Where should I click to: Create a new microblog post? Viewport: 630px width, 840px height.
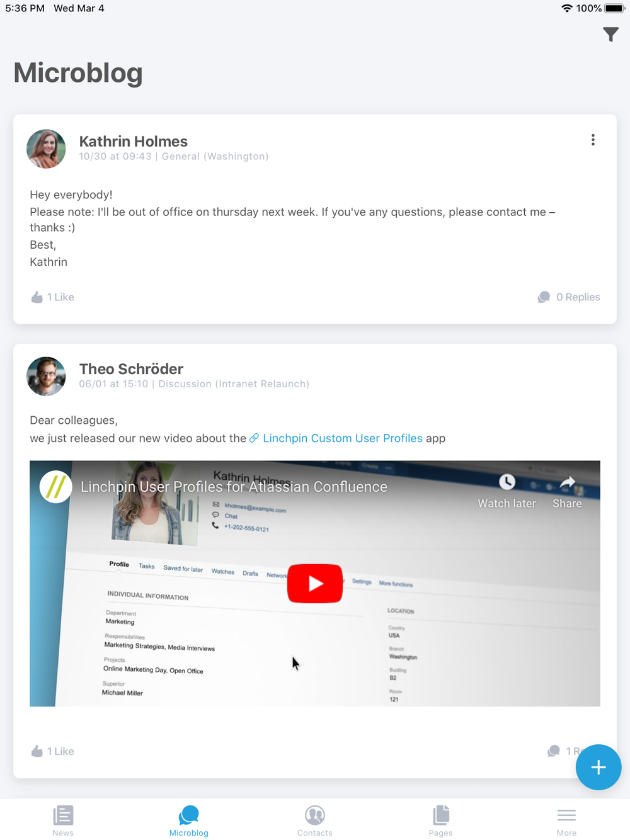click(x=598, y=767)
